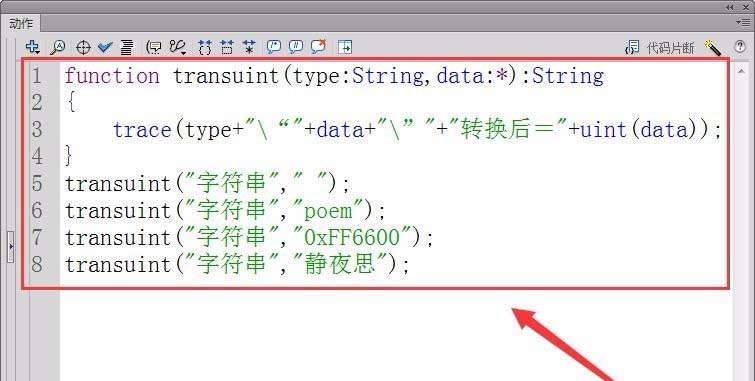Viewport: 755px width, 381px height.
Task: Open the Find magnifier tool
Action: click(58, 47)
